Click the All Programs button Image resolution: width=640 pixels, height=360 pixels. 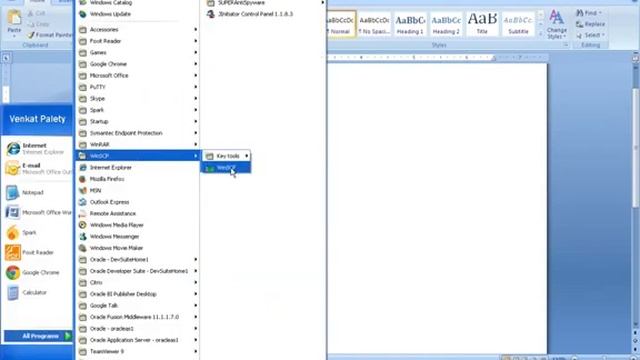[38, 336]
